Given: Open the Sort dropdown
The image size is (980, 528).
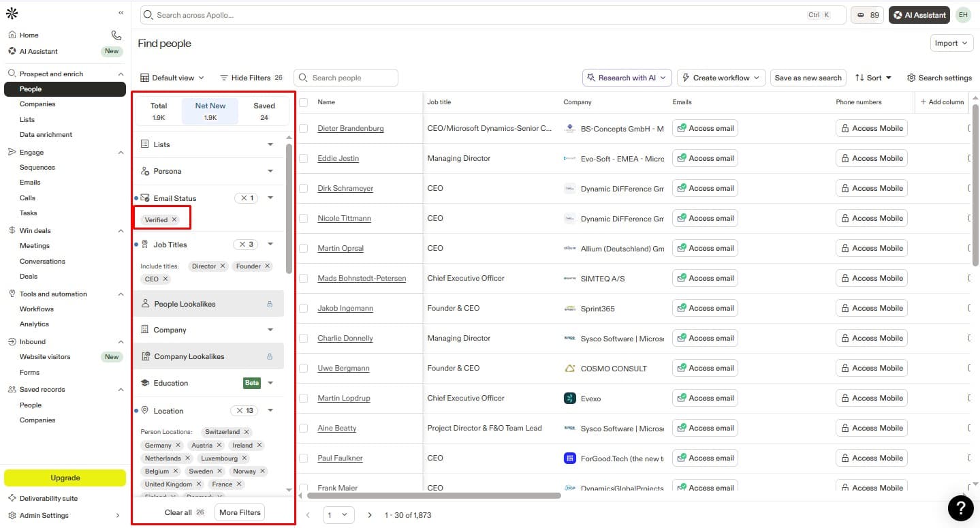Looking at the screenshot, I should click(x=873, y=78).
